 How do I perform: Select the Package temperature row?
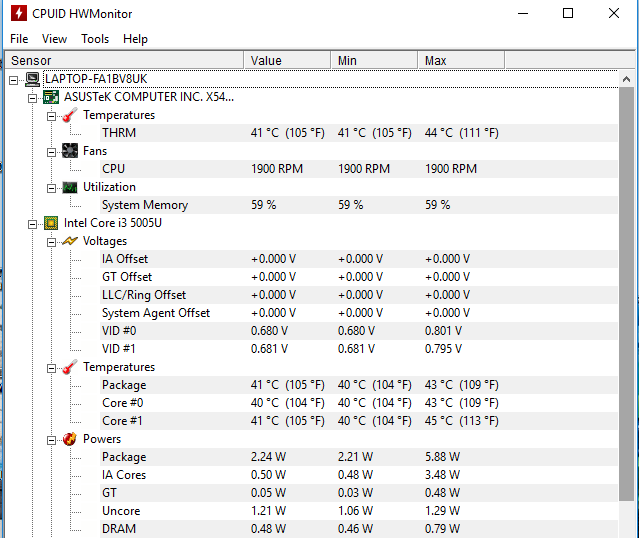pos(359,385)
